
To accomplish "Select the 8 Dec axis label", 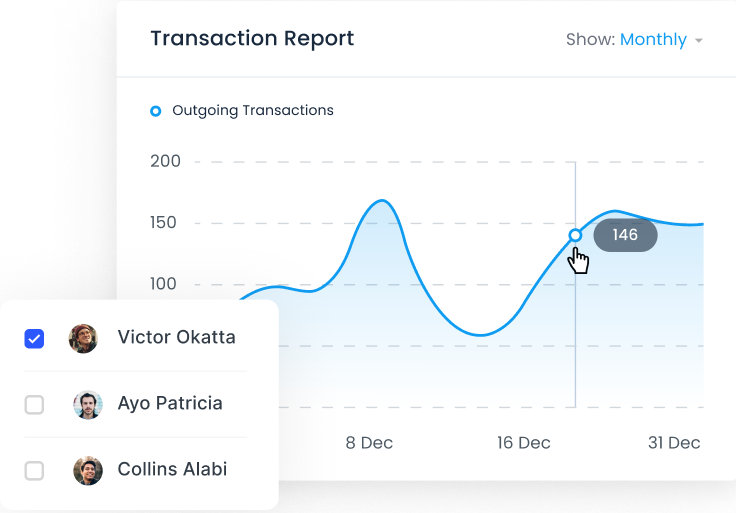I will point(369,443).
